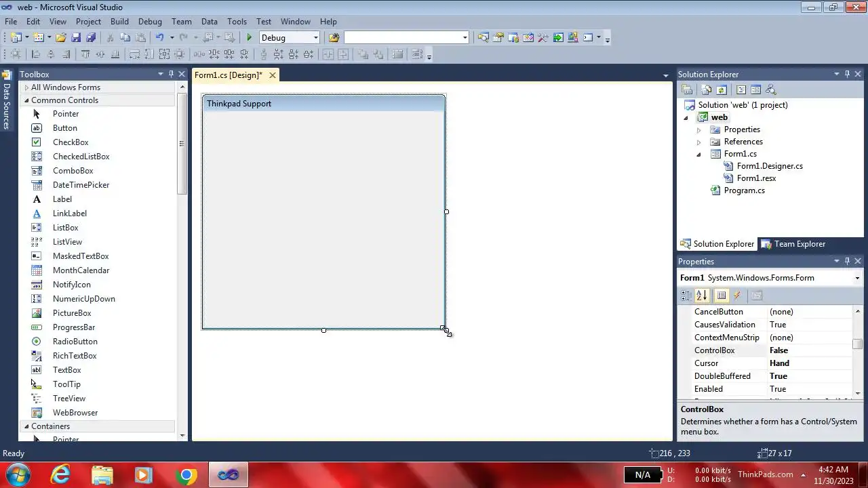Click the Cursor property value Hand
The image size is (868, 488).
(779, 363)
